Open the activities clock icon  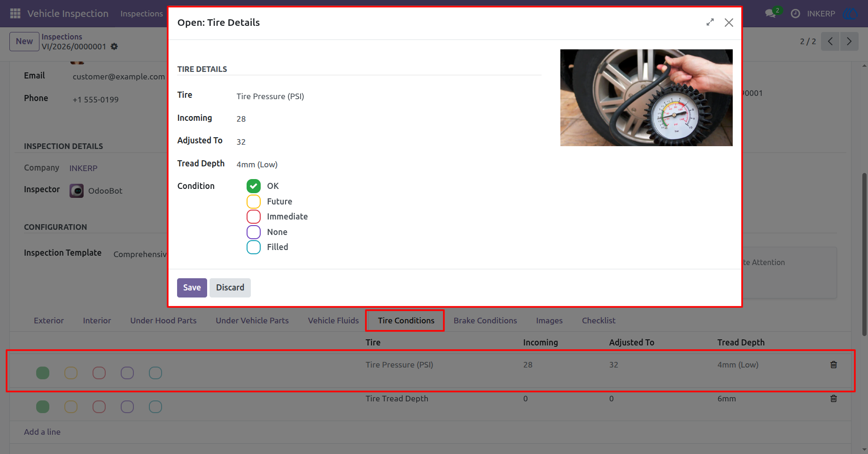795,14
